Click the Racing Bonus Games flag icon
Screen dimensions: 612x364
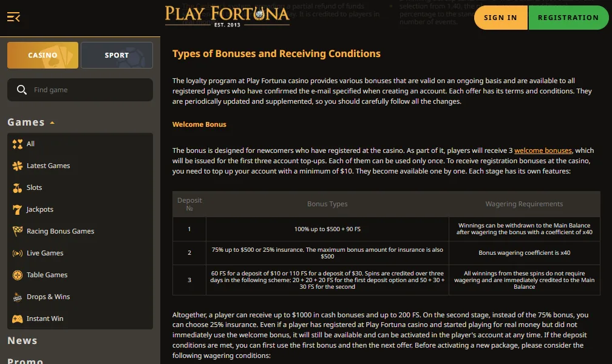(17, 231)
